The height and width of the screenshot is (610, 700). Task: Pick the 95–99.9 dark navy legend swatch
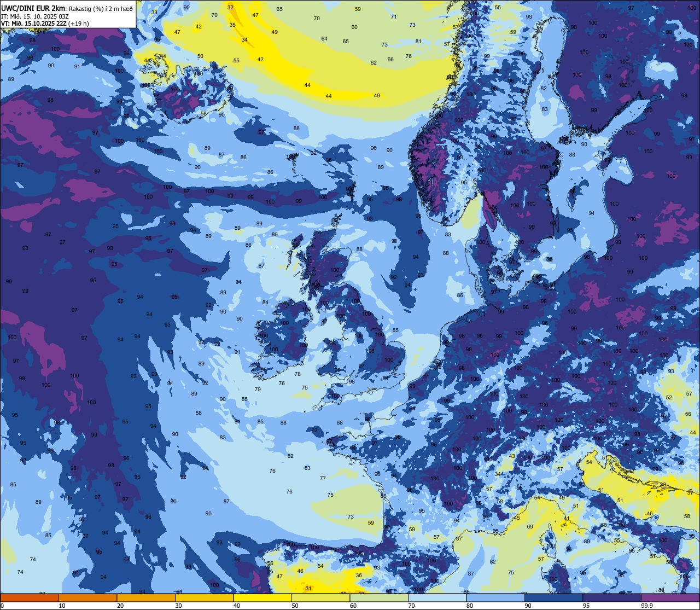point(612,597)
